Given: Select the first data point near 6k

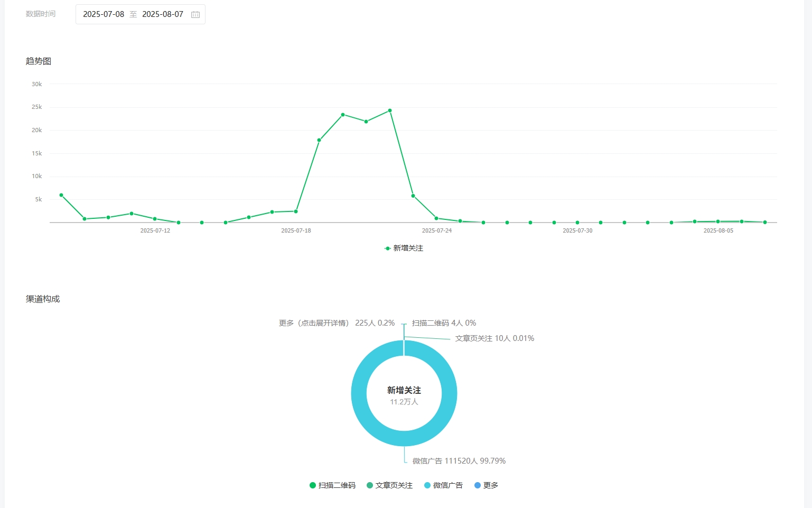Looking at the screenshot, I should click(61, 195).
